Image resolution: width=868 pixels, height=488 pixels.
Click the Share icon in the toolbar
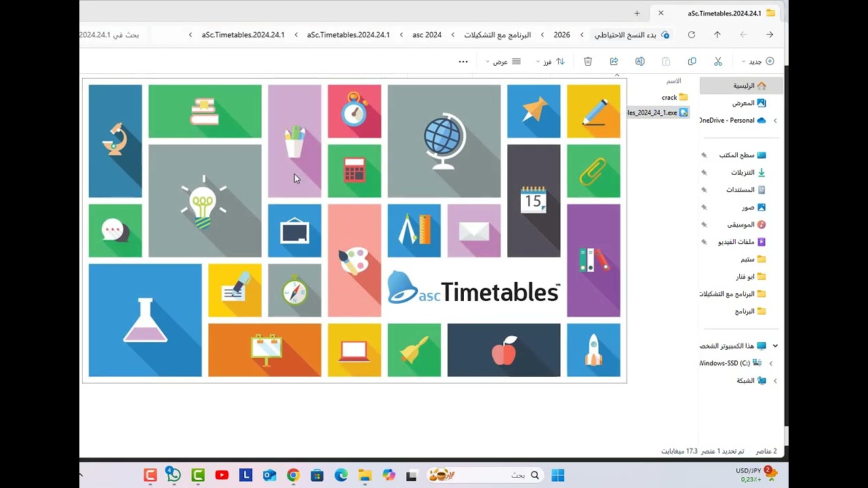(x=614, y=61)
